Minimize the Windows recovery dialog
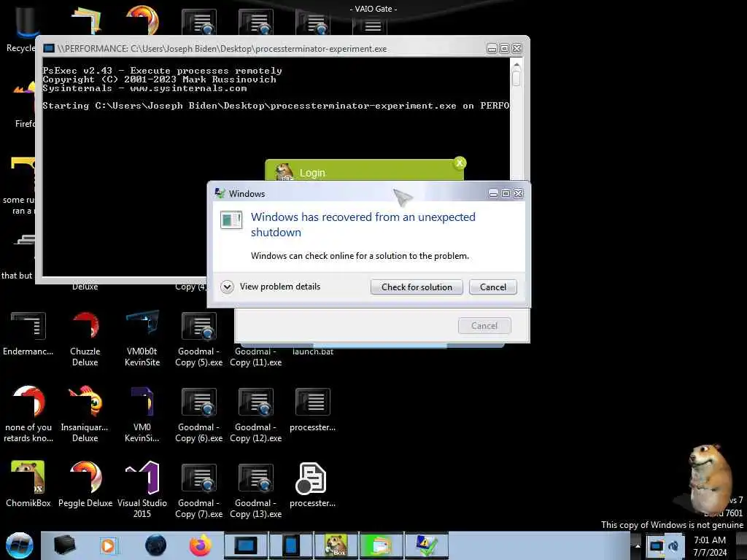The width and height of the screenshot is (747, 560). pyautogui.click(x=494, y=193)
